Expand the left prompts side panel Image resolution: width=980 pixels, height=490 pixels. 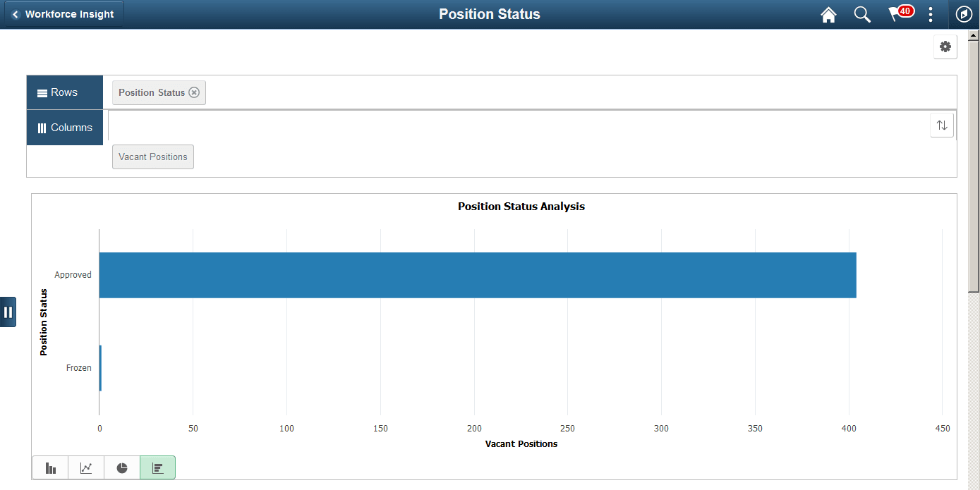click(9, 312)
